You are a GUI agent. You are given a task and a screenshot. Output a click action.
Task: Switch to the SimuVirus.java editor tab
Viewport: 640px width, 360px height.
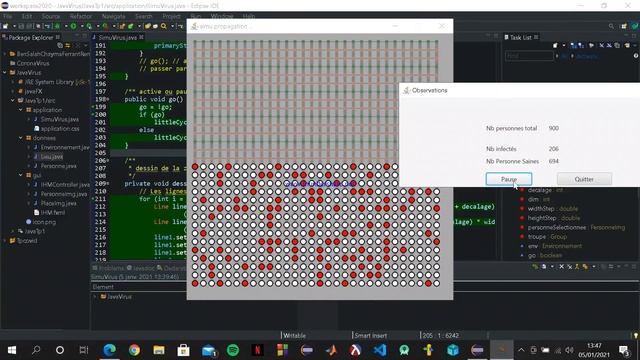tap(118, 37)
